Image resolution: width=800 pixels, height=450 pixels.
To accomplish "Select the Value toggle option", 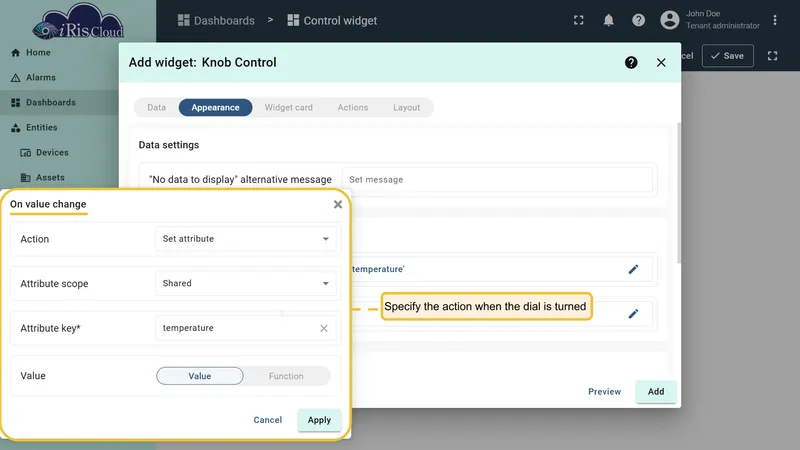I will pos(199,376).
